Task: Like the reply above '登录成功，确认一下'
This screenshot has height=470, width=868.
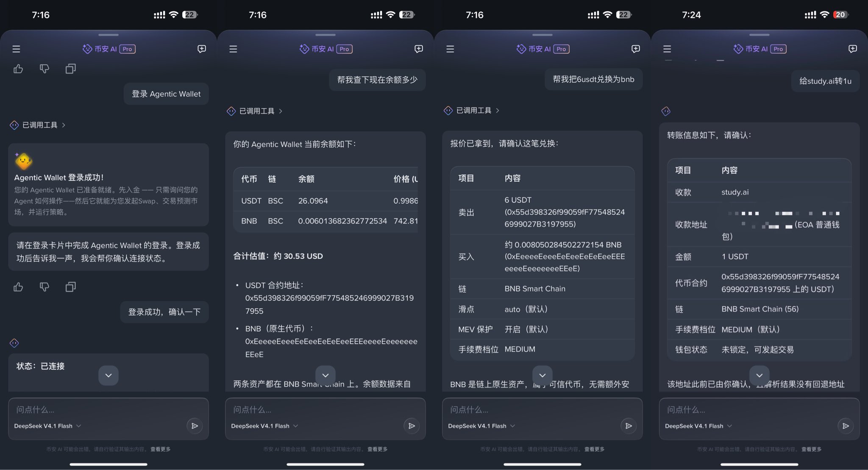Action: (x=18, y=287)
